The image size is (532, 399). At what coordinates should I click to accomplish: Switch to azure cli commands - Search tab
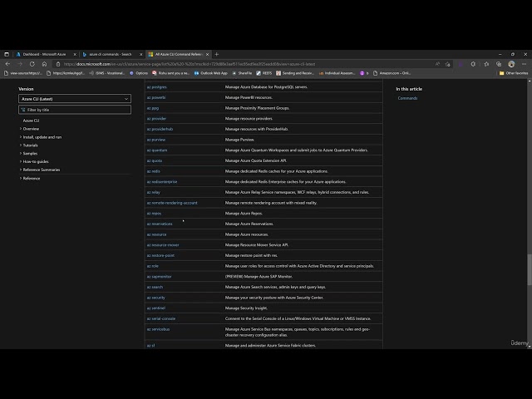111,54
